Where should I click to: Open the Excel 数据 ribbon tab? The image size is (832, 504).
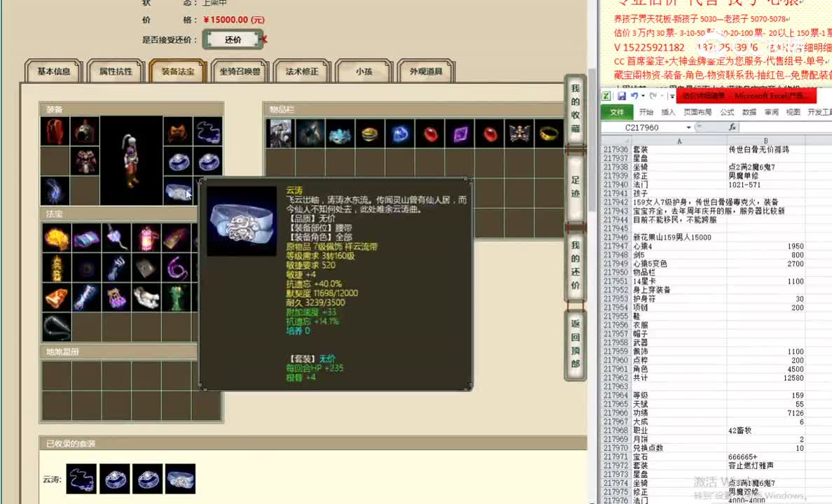tap(749, 112)
